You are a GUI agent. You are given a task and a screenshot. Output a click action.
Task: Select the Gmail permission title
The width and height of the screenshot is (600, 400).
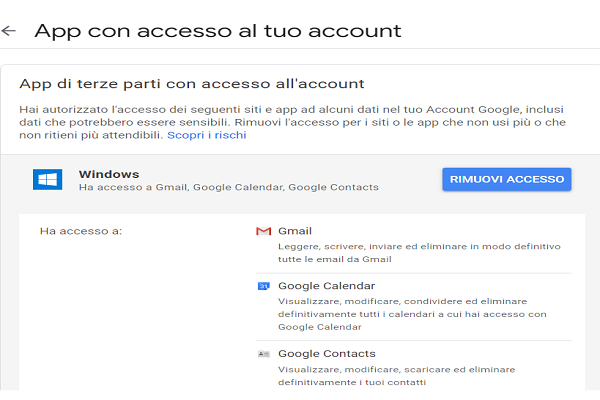pyautogui.click(x=295, y=230)
